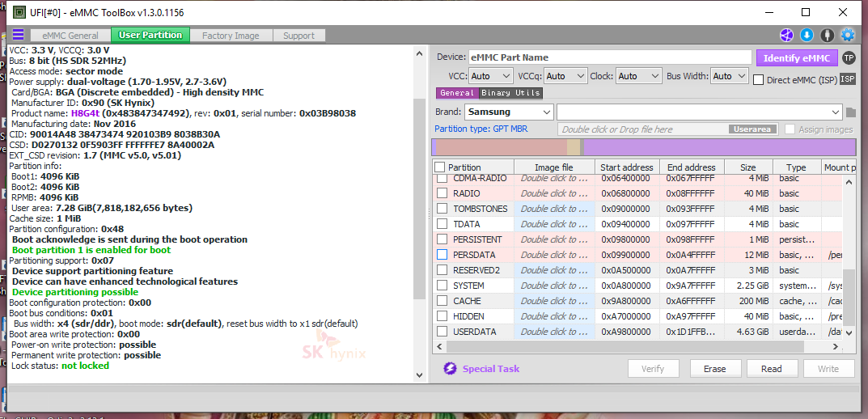The image size is (868, 419).
Task: Open the Brand Samsung dropdown
Action: click(509, 112)
